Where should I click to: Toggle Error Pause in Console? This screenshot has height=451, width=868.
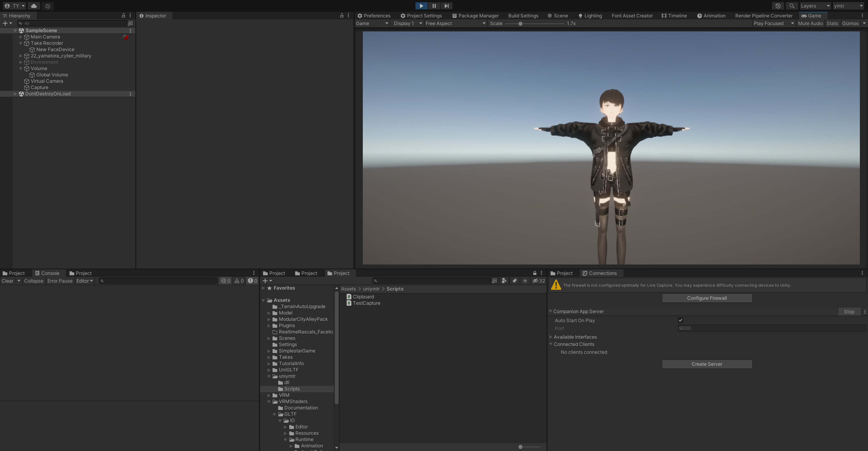[x=60, y=281]
